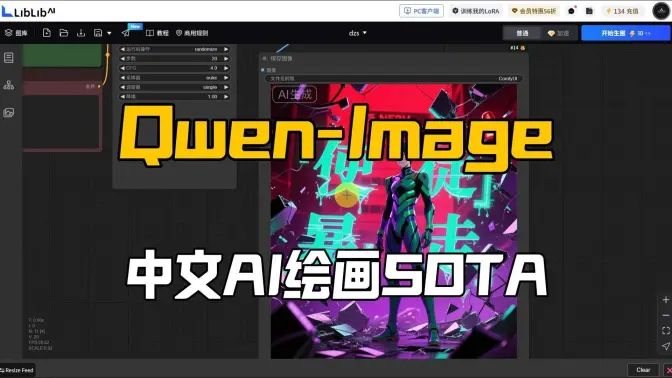Click the denoise 1.00 value slider
This screenshot has height=378, width=672.
point(174,96)
